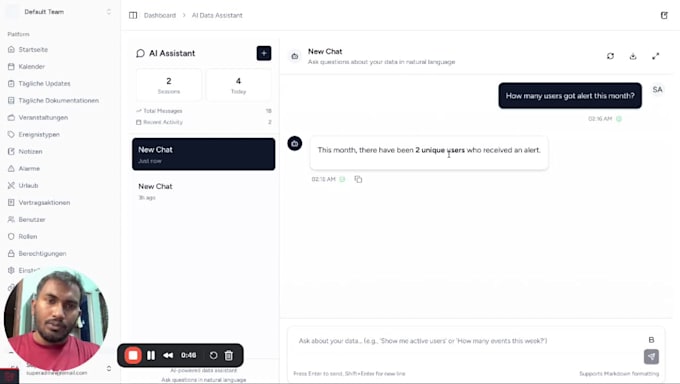Click the Notizen edit icon

pyautogui.click(x=11, y=151)
